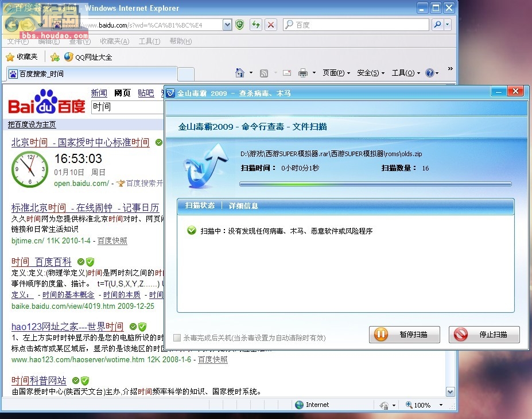This screenshot has width=532, height=419.
Task: Open the 帮助(H) menu
Action: (x=181, y=41)
